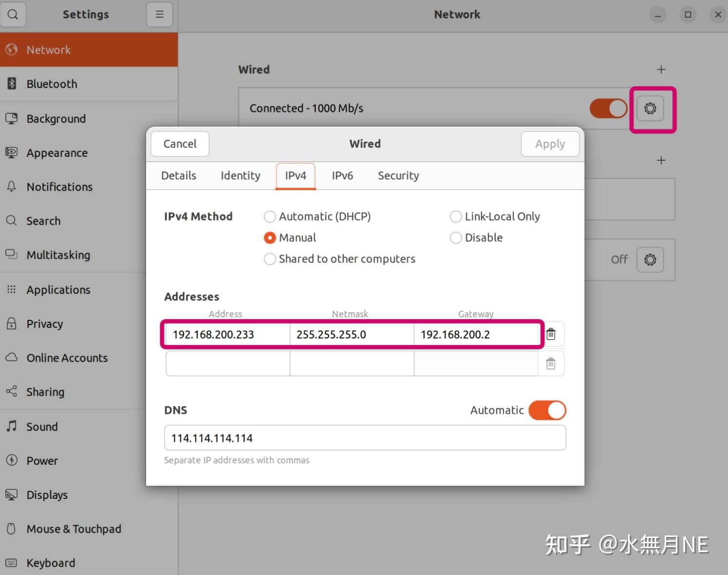
Task: Select Displays in the settings sidebar
Action: [47, 495]
